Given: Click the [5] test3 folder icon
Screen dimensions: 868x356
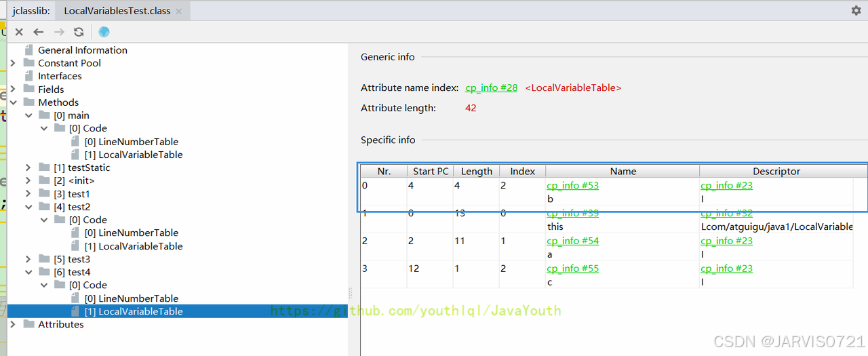Looking at the screenshot, I should (x=44, y=259).
